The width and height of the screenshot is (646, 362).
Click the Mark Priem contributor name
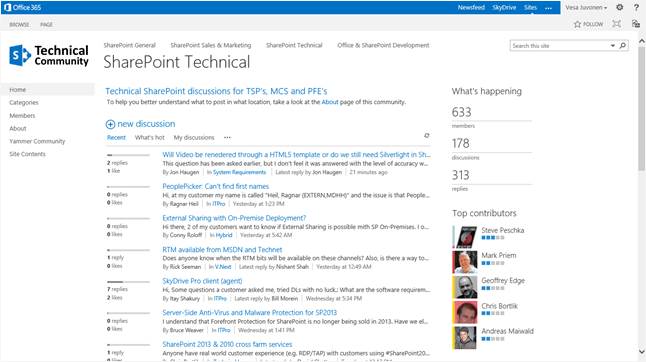click(x=499, y=255)
